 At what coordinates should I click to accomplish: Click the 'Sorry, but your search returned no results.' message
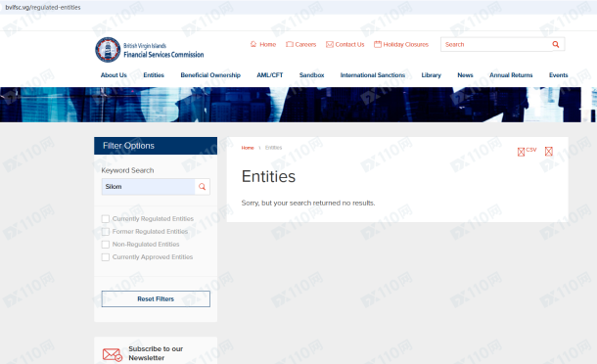point(308,203)
